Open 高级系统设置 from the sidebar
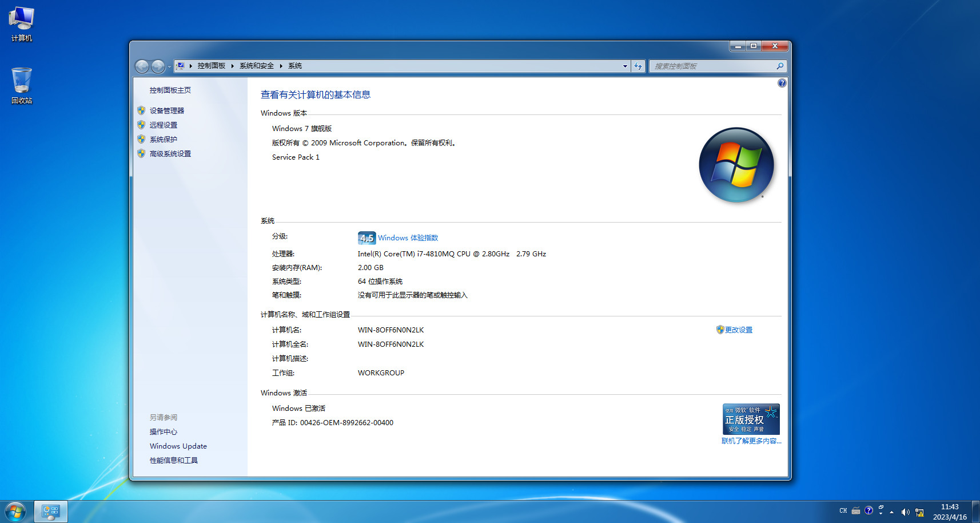Viewport: 980px width, 523px height. [x=170, y=154]
